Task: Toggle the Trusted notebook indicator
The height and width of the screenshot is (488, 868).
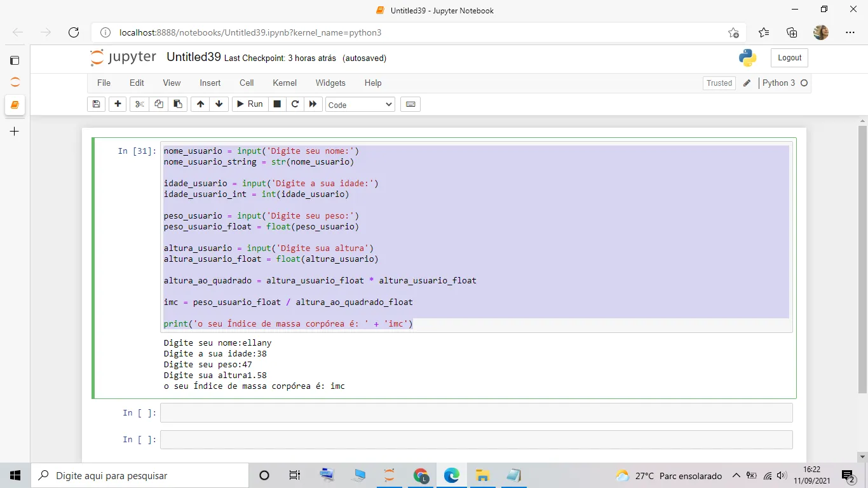Action: (x=719, y=83)
